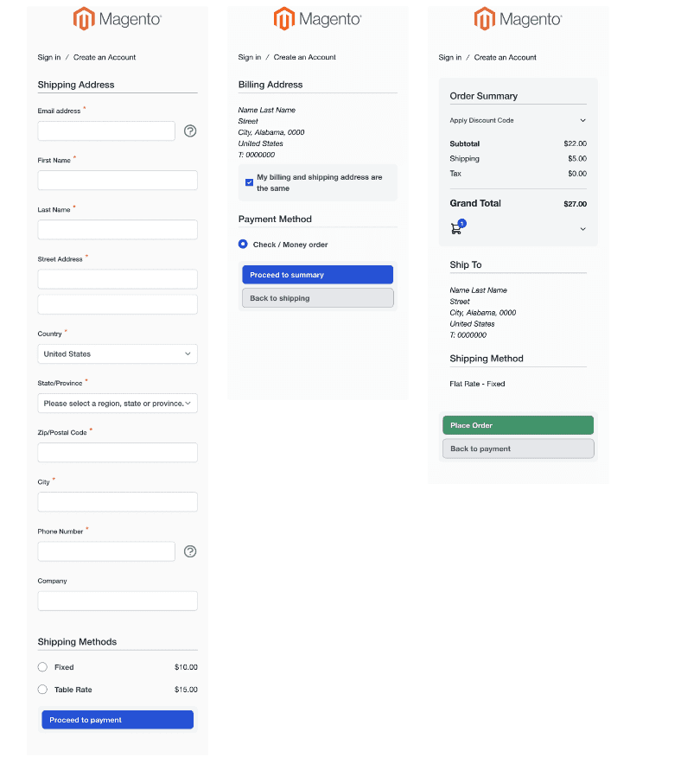The image size is (700, 770).
Task: Expand cart items chevron in Order Summary
Action: (582, 229)
